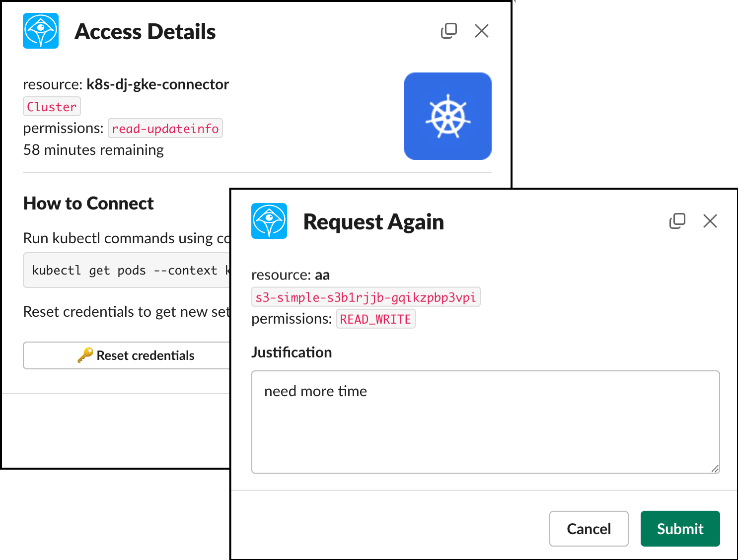Screen dimensions: 738x560
Task: Click the s3-simple resource ID tag
Action: (x=366, y=297)
